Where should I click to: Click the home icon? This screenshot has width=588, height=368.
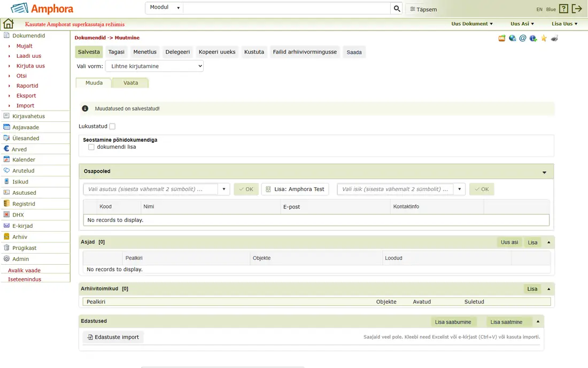coord(8,24)
